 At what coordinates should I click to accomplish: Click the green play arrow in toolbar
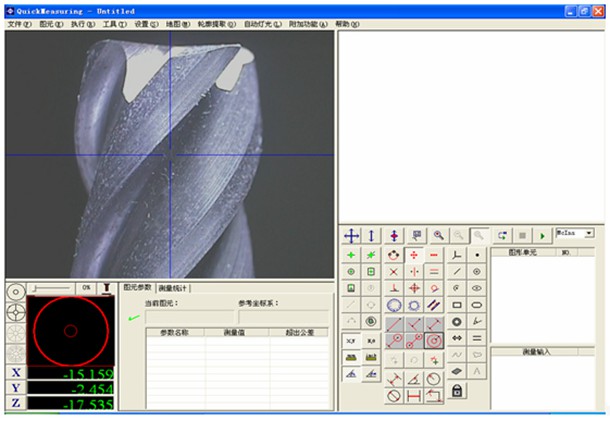542,235
